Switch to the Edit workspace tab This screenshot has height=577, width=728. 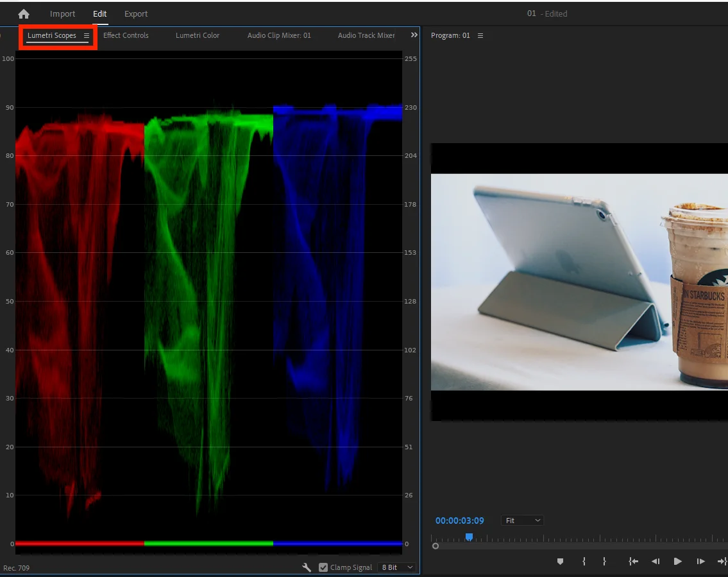[x=100, y=14]
